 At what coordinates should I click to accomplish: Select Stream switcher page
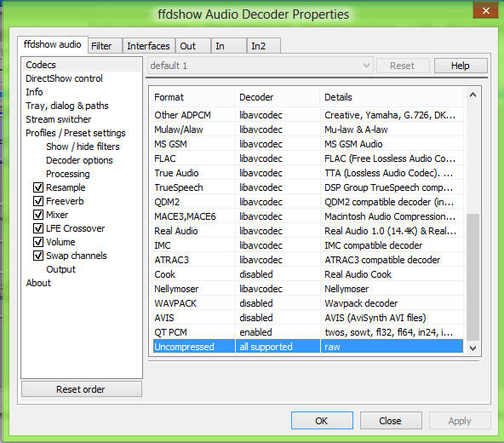pyautogui.click(x=58, y=119)
